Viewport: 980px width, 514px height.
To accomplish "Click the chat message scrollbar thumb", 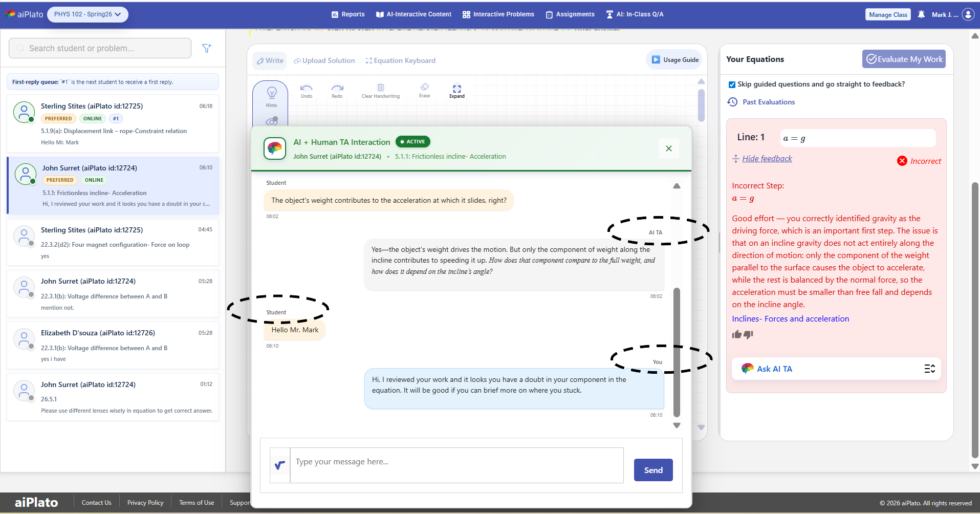I will 677,352.
